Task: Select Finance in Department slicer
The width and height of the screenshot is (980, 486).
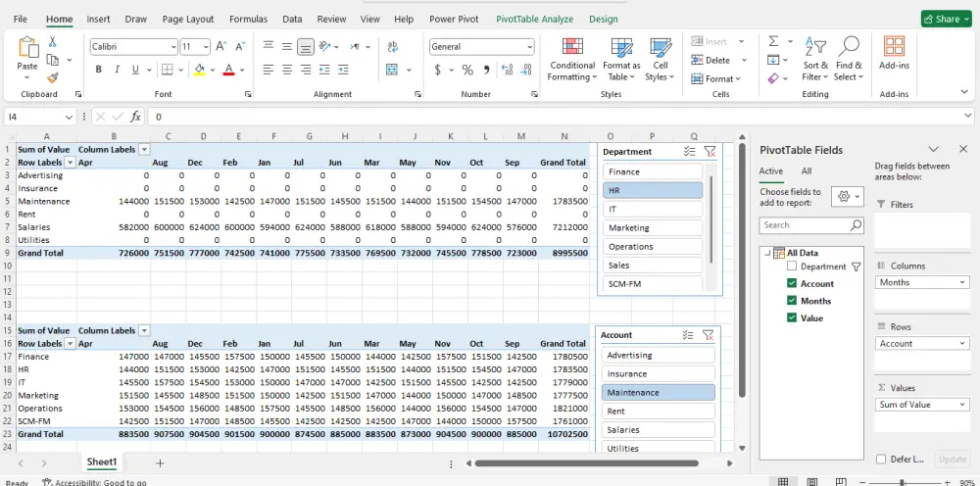Action: click(653, 171)
